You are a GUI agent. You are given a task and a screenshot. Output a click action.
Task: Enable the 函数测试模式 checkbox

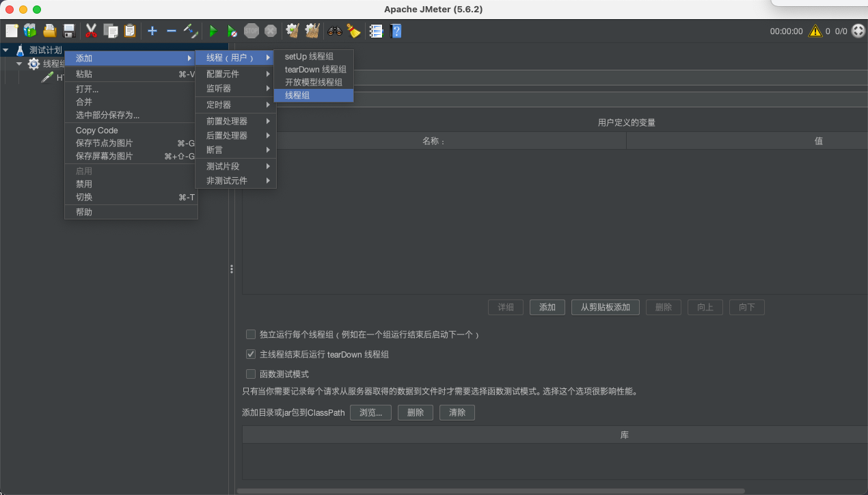(x=251, y=374)
